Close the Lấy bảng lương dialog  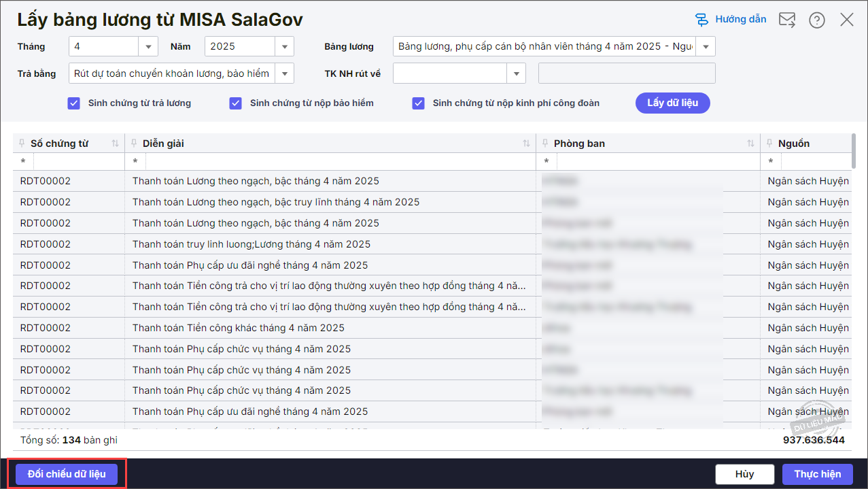click(847, 20)
